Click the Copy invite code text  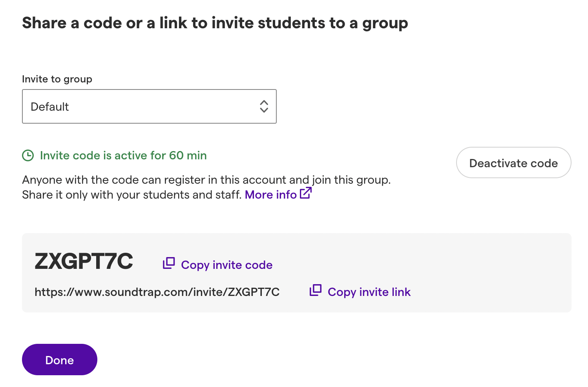click(226, 265)
